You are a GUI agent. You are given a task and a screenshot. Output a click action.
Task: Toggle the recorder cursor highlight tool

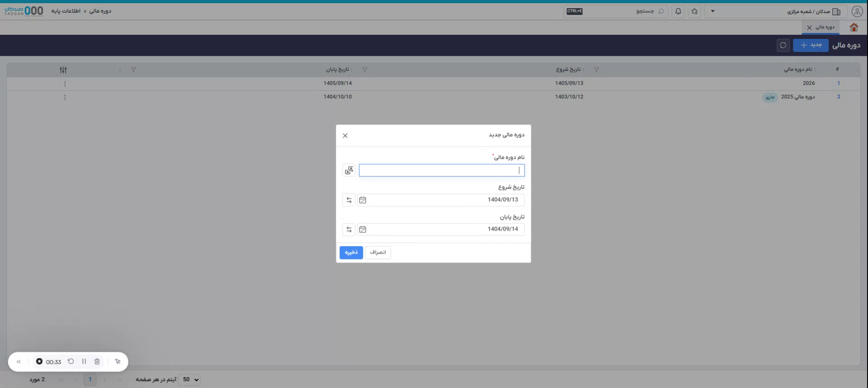pyautogui.click(x=118, y=361)
